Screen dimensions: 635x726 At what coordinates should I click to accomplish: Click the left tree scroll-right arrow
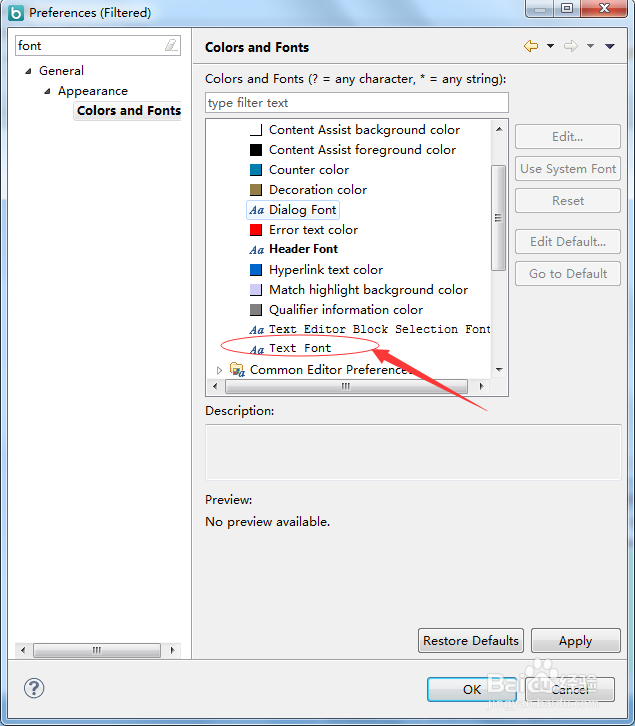pyautogui.click(x=172, y=650)
